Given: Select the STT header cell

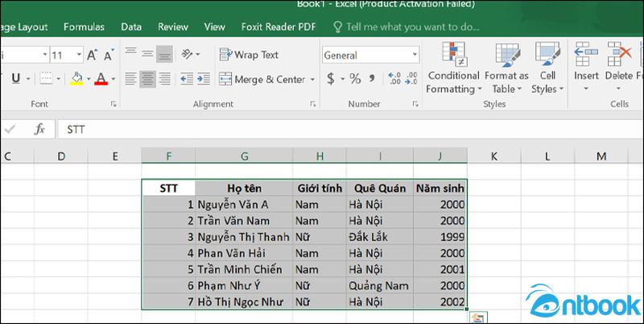Looking at the screenshot, I should tap(168, 189).
